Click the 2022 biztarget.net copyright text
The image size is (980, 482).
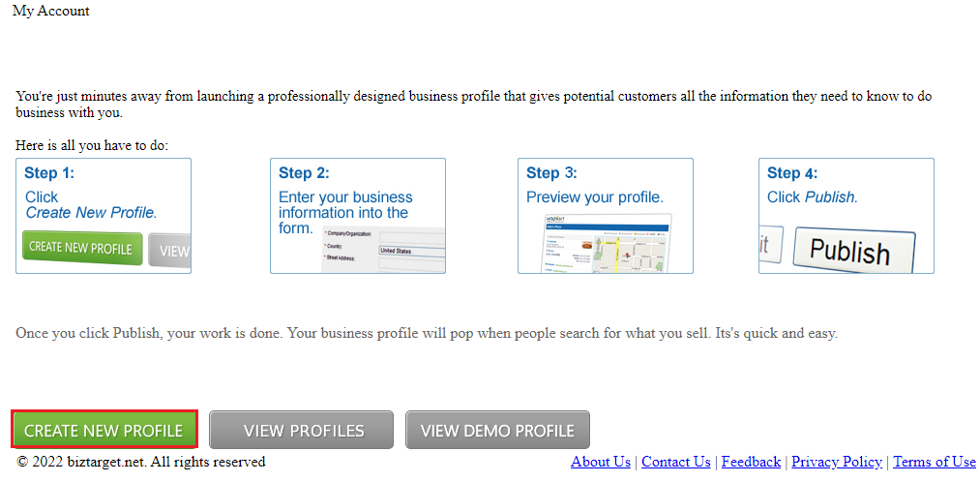[x=141, y=462]
